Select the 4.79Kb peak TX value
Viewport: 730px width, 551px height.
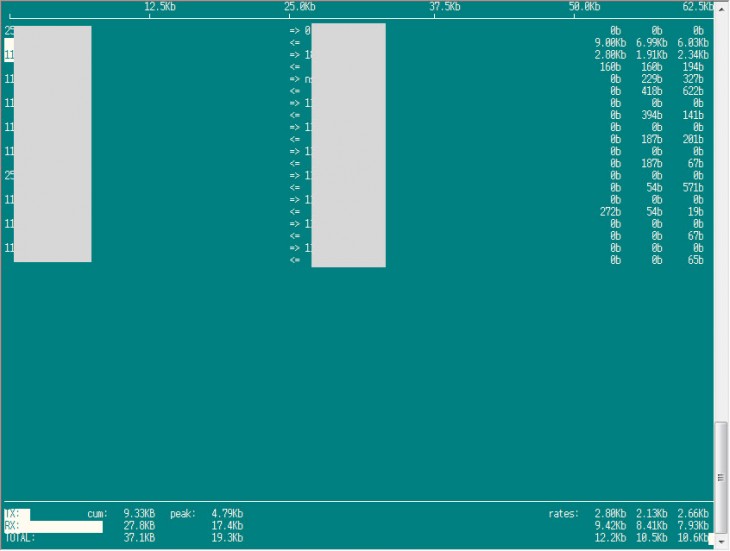(227, 514)
